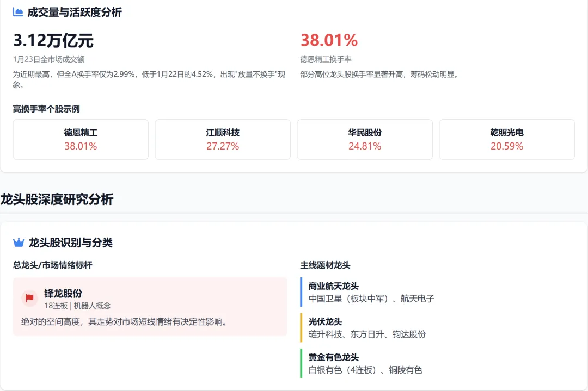This screenshot has width=588, height=391.
Task: Click the red flag icon next to 锋龙股份
Action: [x=29, y=299]
